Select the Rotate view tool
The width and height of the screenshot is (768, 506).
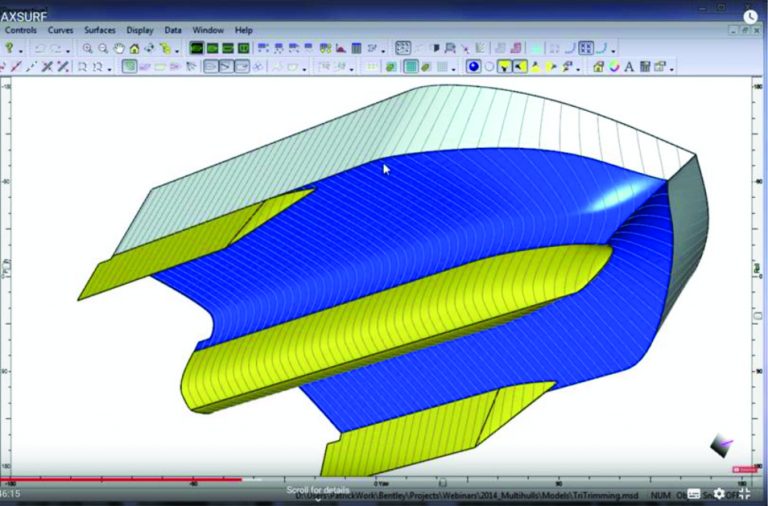pyautogui.click(x=150, y=48)
